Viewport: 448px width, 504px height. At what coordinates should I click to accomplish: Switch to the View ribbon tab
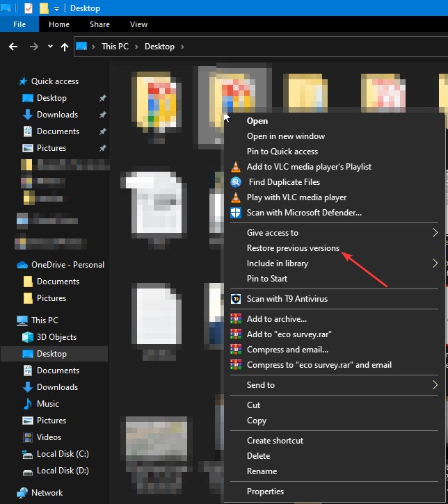138,24
